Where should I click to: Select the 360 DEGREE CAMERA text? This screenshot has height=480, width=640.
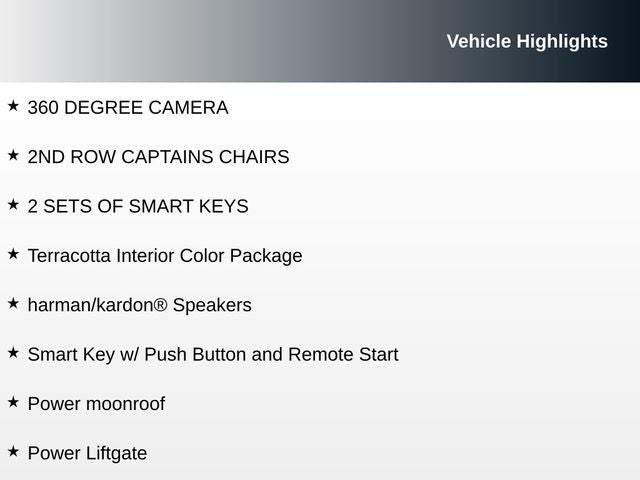tap(128, 107)
